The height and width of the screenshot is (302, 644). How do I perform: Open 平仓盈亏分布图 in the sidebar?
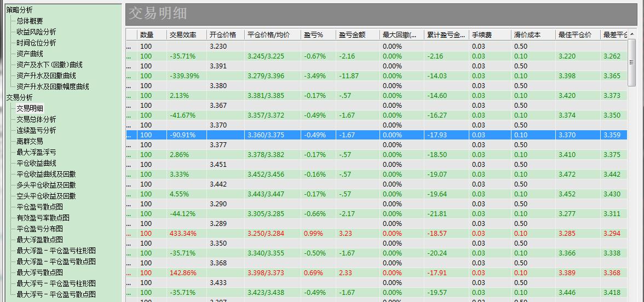click(x=39, y=229)
